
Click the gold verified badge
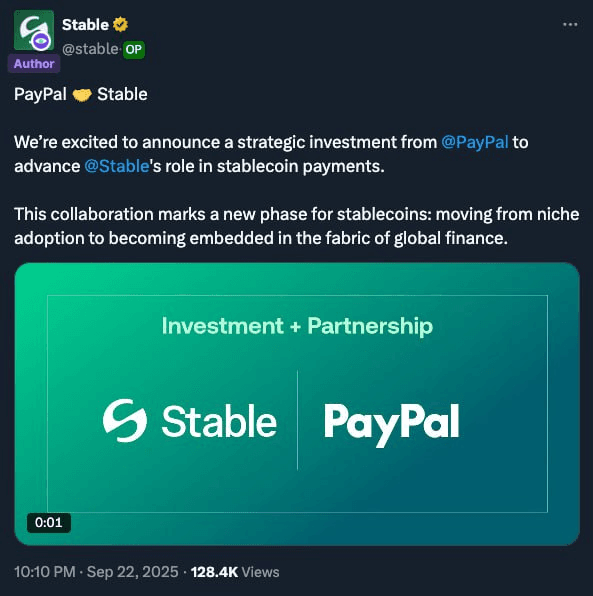[121, 25]
